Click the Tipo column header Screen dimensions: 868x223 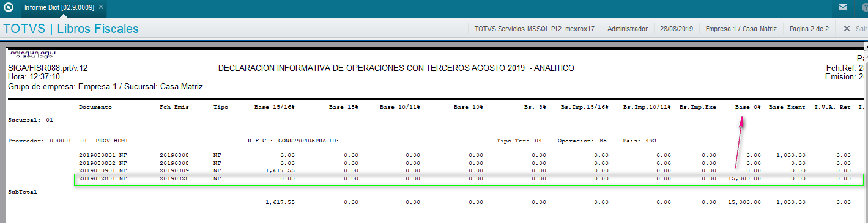[x=221, y=107]
